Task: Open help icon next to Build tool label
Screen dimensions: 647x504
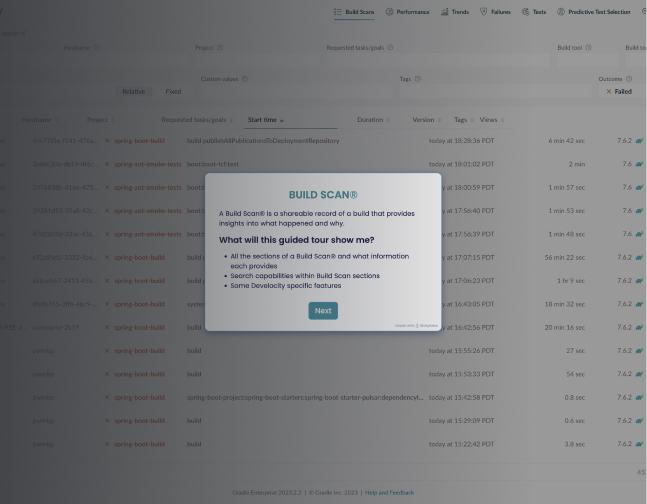Action: click(x=588, y=47)
